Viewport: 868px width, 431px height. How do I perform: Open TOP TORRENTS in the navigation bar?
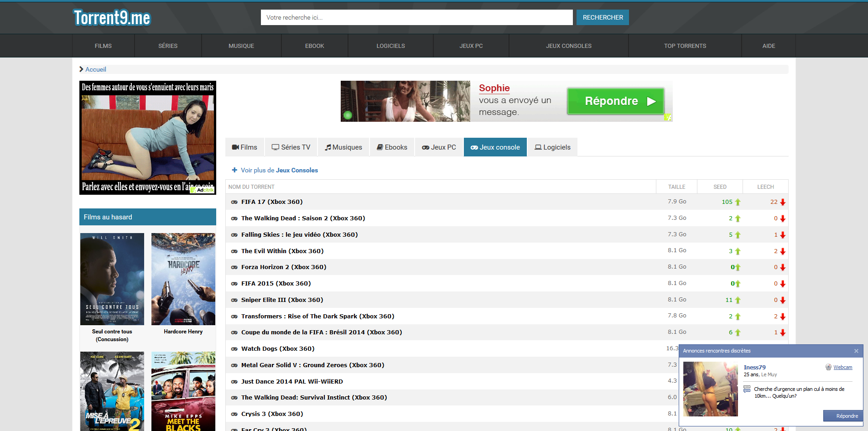[685, 46]
